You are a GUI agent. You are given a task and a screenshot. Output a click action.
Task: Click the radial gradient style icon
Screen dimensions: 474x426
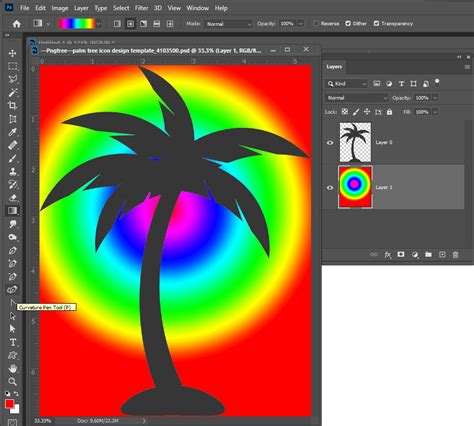(130, 24)
